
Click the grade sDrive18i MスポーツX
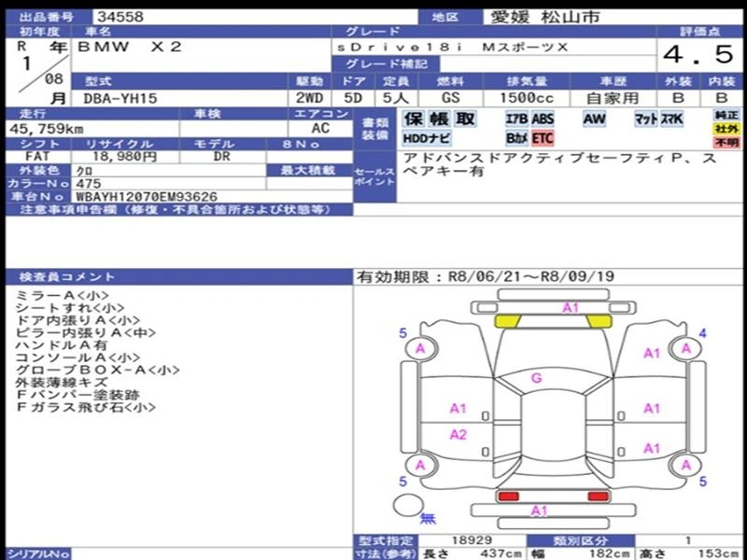pos(452,48)
